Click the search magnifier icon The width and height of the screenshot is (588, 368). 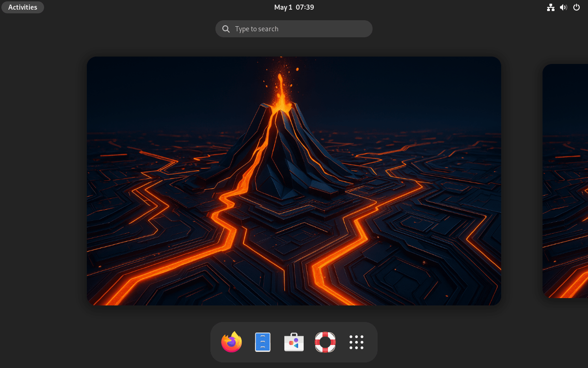pyautogui.click(x=226, y=29)
